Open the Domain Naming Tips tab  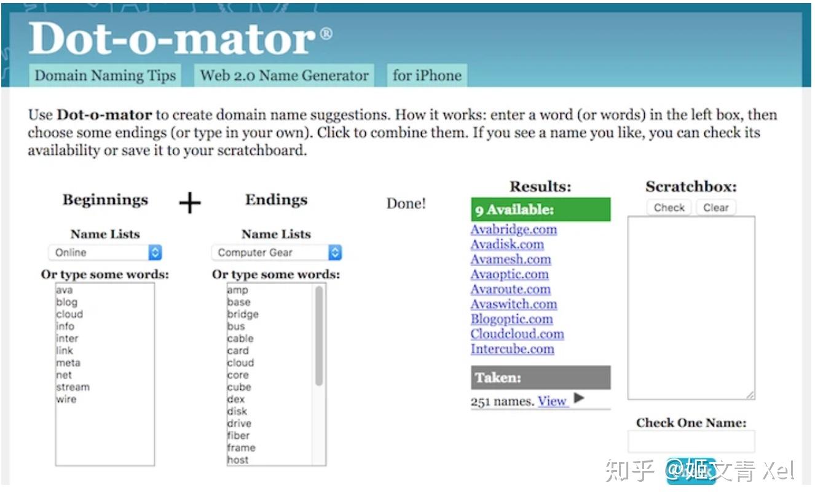pos(105,76)
